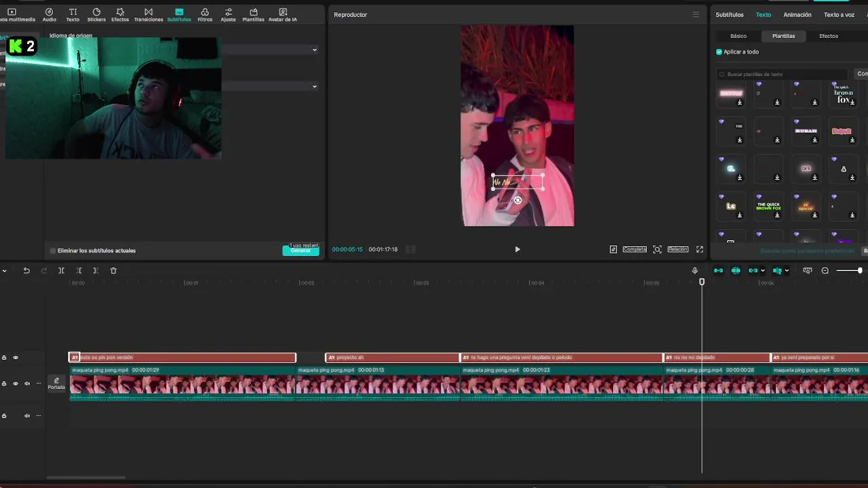Open player fullscreen view
Viewport: 868px width, 488px height.
pyautogui.click(x=700, y=249)
